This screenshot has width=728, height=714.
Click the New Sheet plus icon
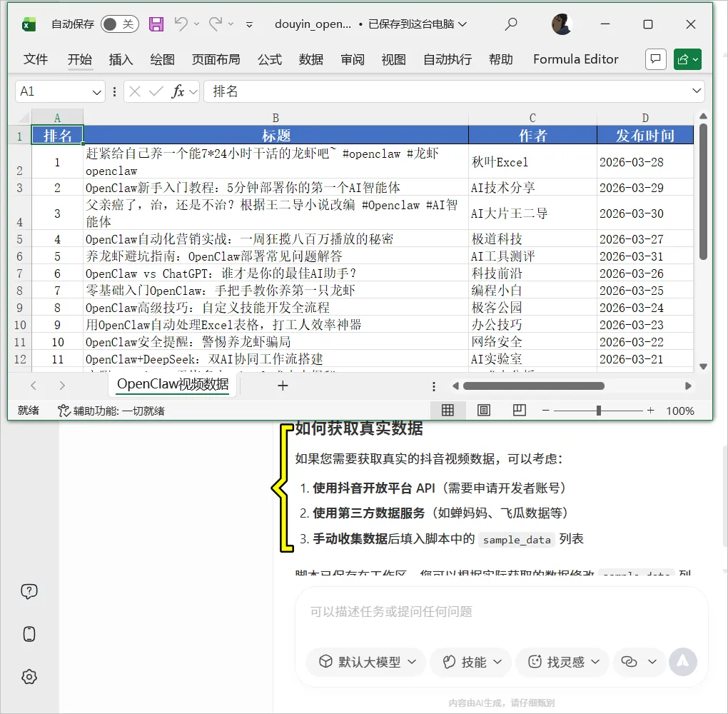(x=283, y=386)
